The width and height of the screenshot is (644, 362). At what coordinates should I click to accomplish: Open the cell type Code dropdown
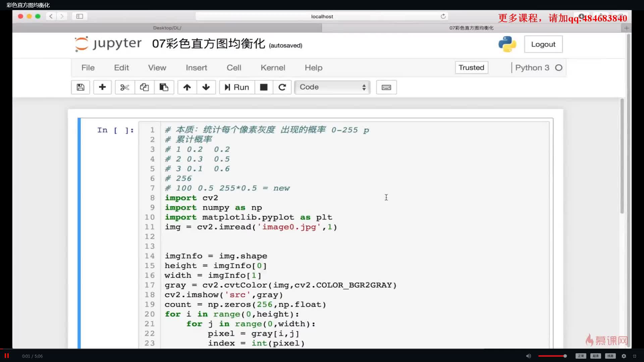332,87
